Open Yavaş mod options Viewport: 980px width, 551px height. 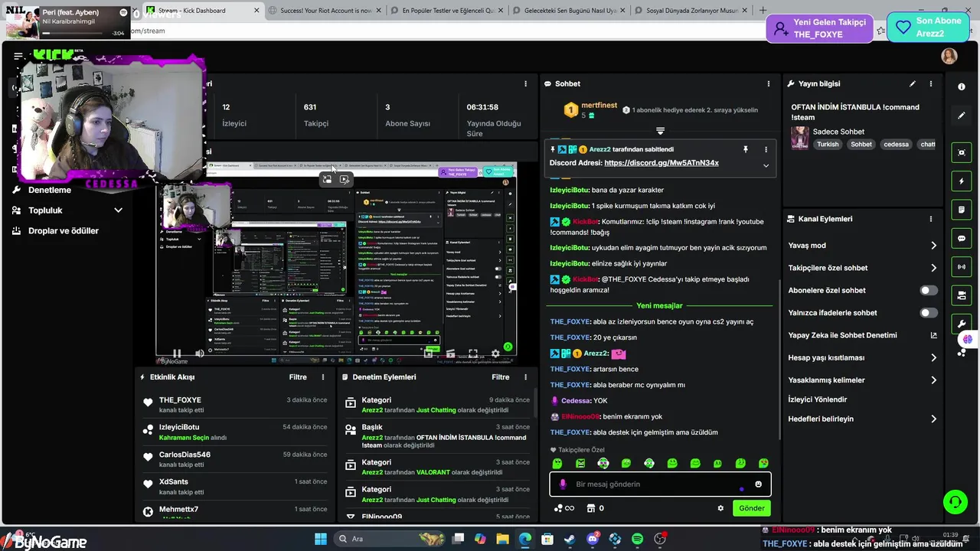(862, 246)
